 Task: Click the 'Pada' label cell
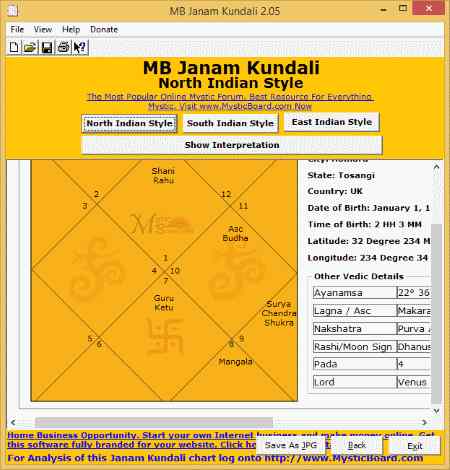pyautogui.click(x=354, y=364)
